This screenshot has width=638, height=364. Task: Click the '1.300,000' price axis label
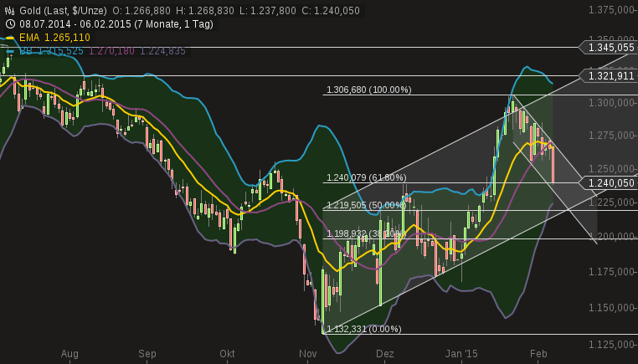[611, 103]
